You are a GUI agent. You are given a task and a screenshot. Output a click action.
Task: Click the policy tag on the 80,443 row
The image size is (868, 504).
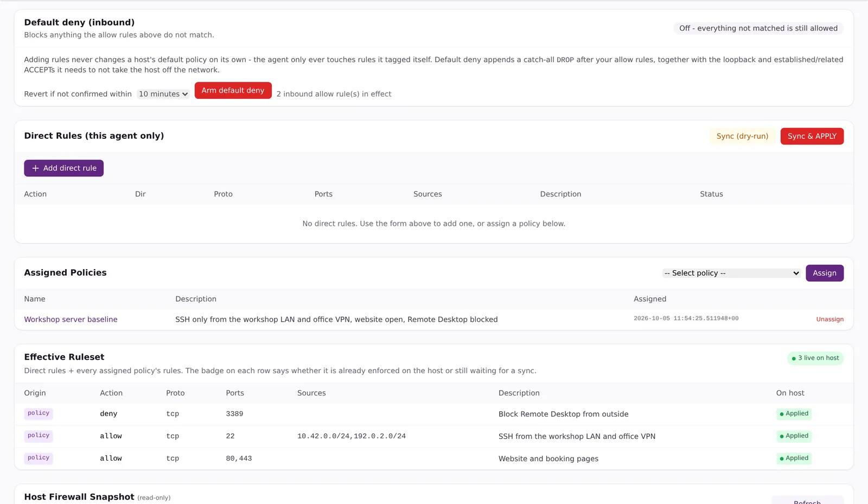pos(39,458)
